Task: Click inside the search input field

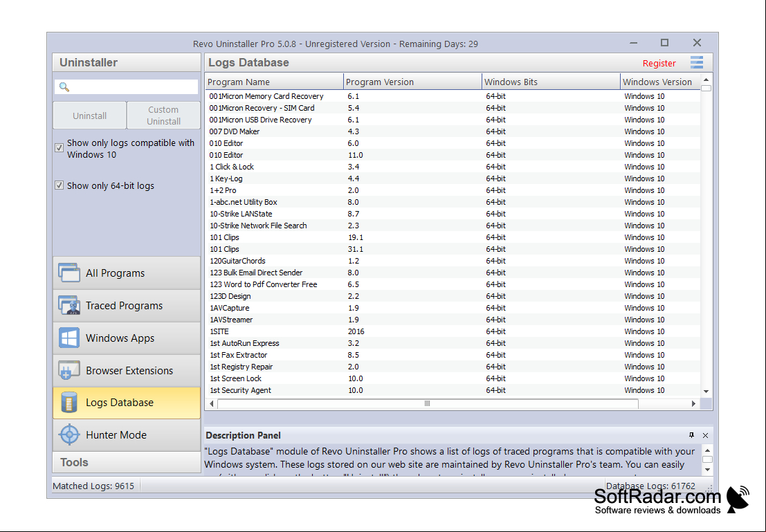Action: (126, 87)
